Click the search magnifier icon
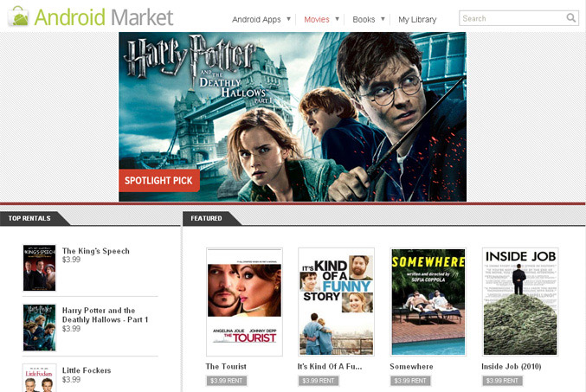 click(x=570, y=18)
